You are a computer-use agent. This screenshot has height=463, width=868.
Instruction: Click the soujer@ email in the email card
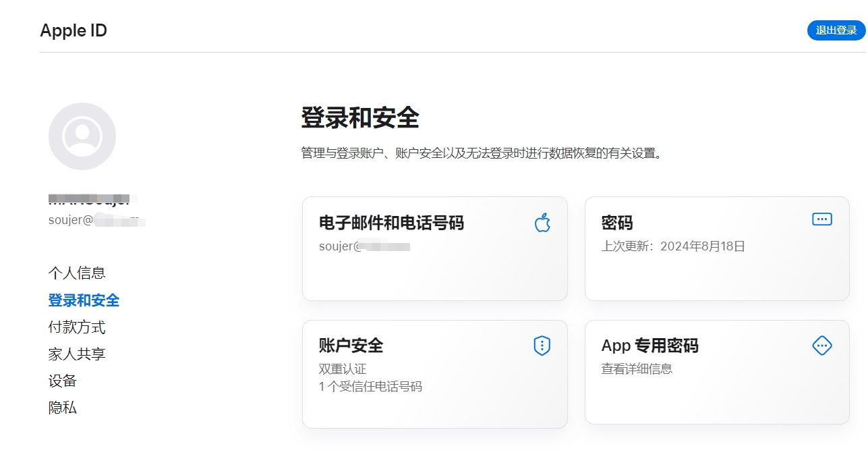pos(365,246)
